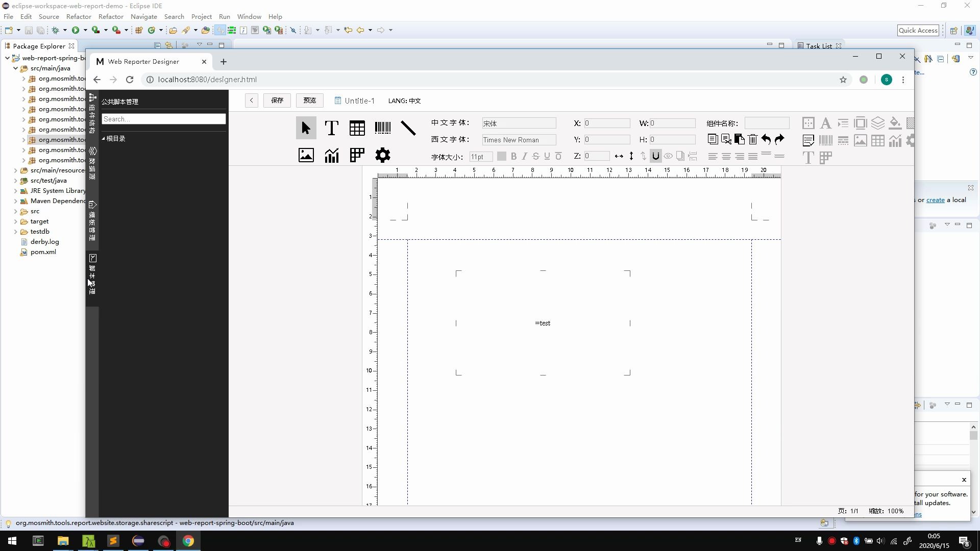Click the 保存 save button
The image size is (980, 551).
pos(277,101)
